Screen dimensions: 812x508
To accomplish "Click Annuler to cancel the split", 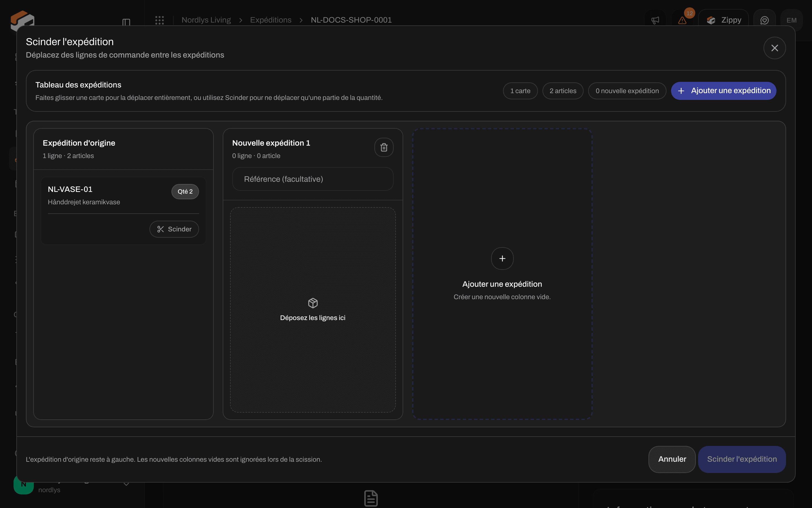I will click(x=672, y=459).
